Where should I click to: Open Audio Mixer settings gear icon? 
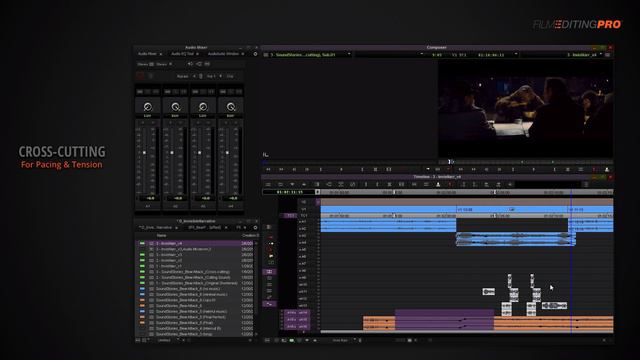click(256, 54)
